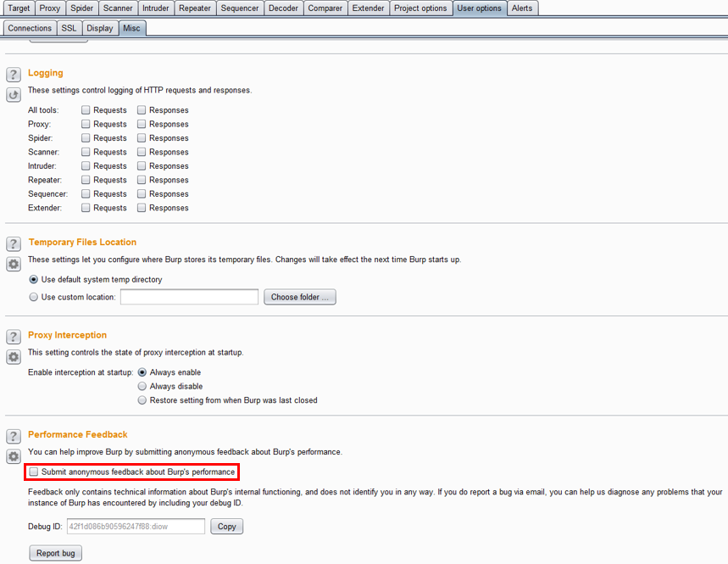Enable Scanner Requests logging
The height and width of the screenshot is (564, 728).
[86, 152]
